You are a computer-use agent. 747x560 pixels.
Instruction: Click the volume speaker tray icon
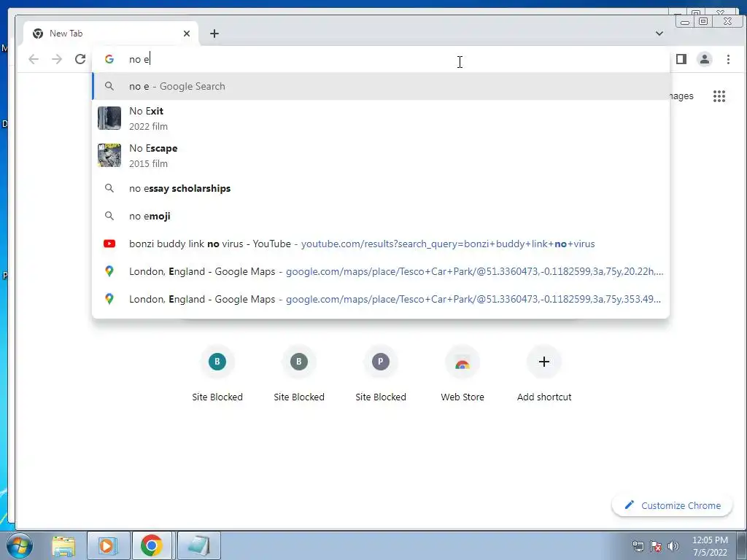click(673, 546)
